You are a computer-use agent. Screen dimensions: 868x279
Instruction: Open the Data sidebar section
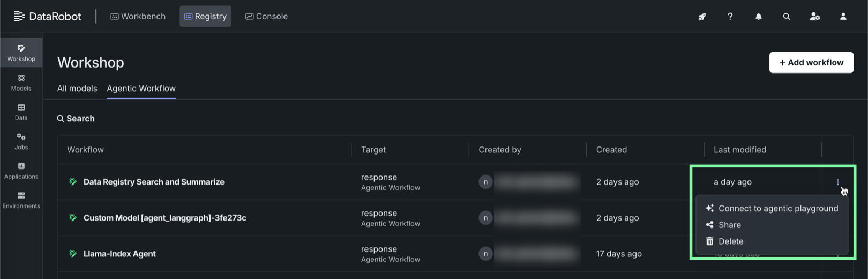(x=21, y=112)
